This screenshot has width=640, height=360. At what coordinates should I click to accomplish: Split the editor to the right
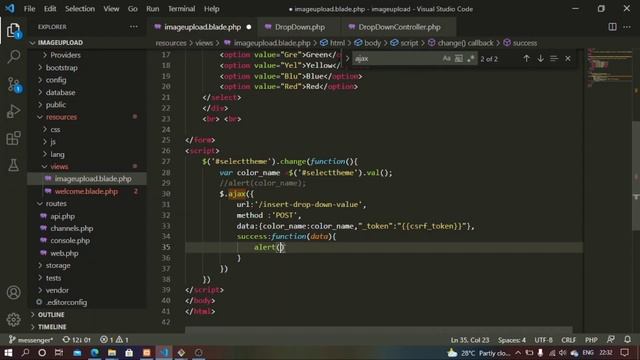(612, 27)
